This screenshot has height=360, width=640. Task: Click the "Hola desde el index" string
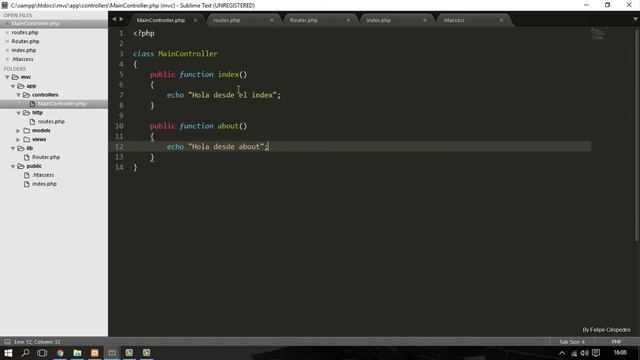(232, 96)
